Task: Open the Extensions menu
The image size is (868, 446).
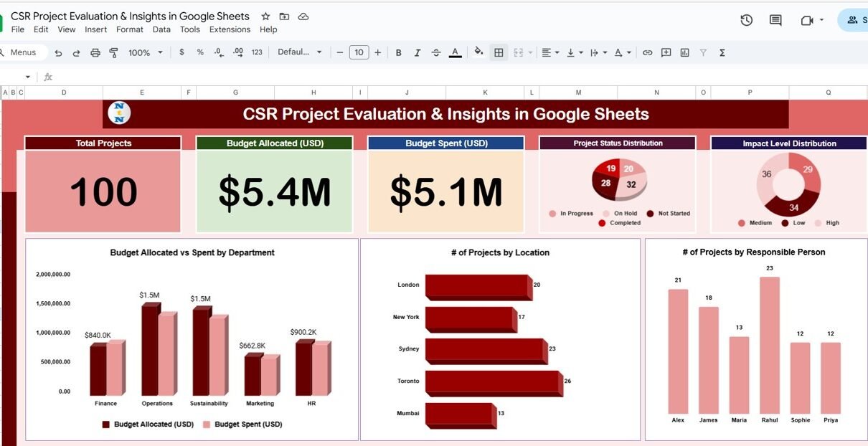Action: 230,29
